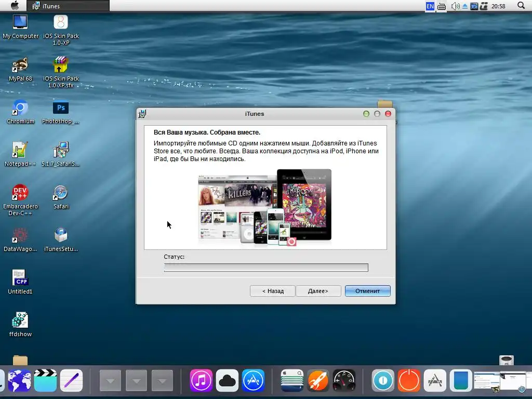Click the tray icon beside the clock
The image size is (532, 399).
point(484,6)
